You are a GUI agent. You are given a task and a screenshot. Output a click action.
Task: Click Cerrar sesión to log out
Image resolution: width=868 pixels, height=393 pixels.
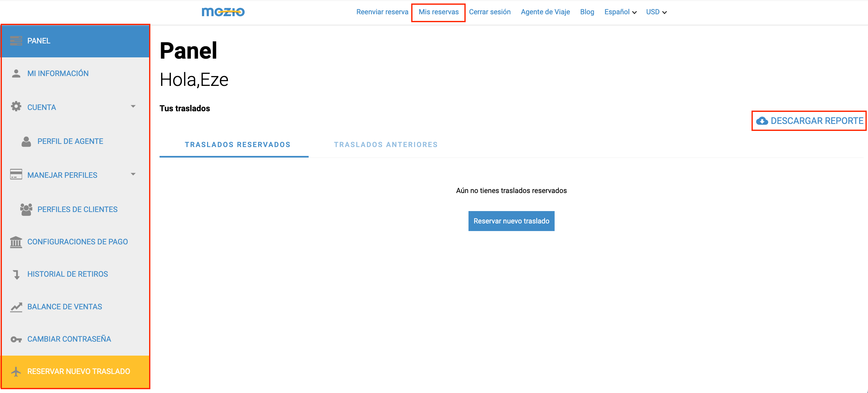coord(490,12)
